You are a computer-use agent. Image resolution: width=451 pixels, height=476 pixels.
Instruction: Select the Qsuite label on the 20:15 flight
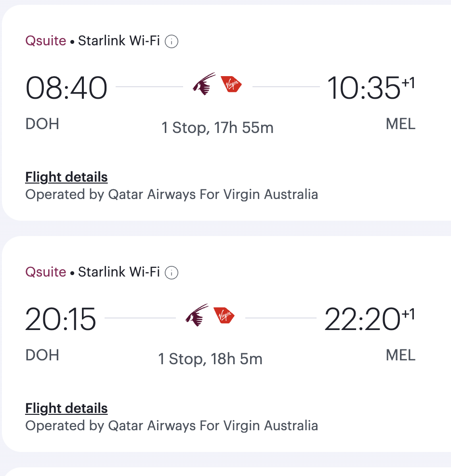(46, 272)
